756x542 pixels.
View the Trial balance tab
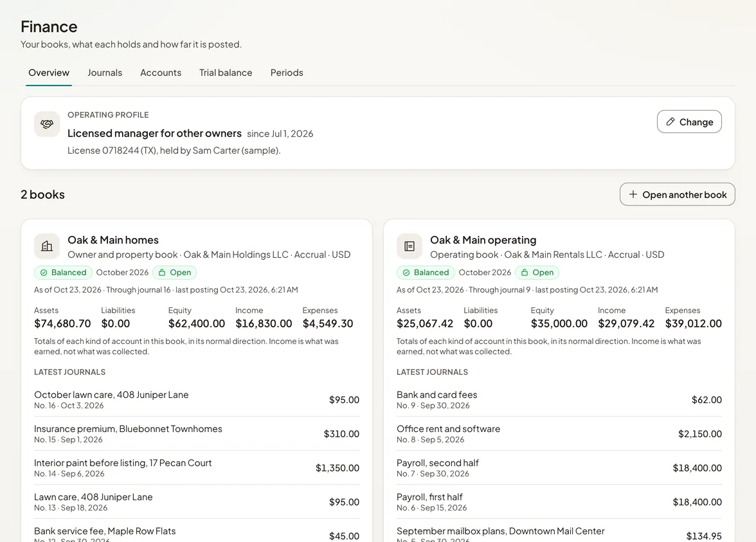[226, 73]
